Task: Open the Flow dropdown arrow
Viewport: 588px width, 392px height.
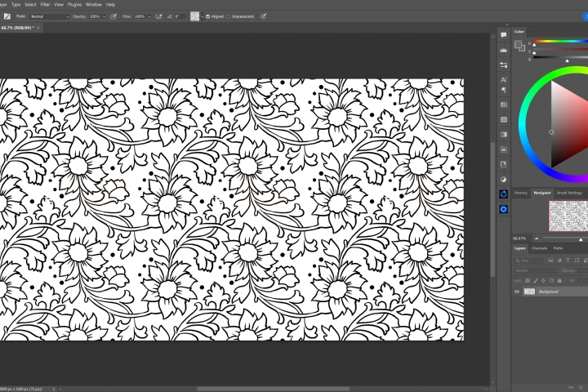Action: point(149,16)
